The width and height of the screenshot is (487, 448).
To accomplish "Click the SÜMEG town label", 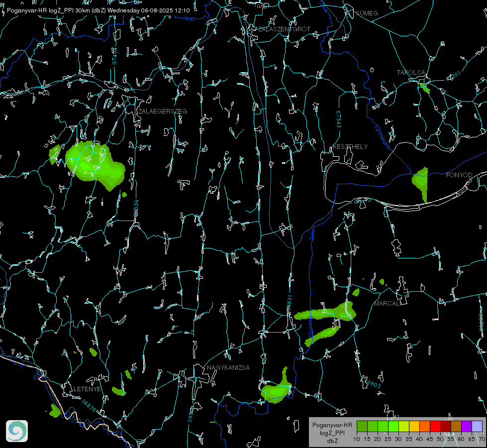I will pos(367,13).
